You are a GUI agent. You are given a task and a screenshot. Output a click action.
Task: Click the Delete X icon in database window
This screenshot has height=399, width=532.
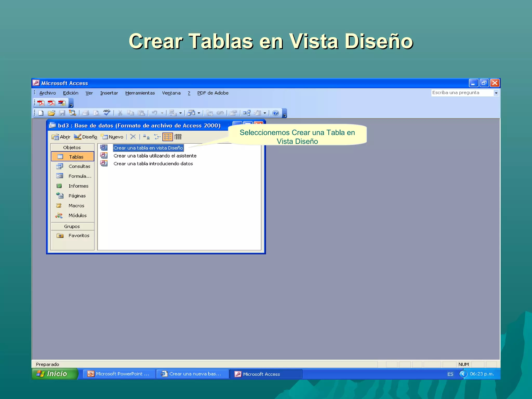tap(133, 137)
